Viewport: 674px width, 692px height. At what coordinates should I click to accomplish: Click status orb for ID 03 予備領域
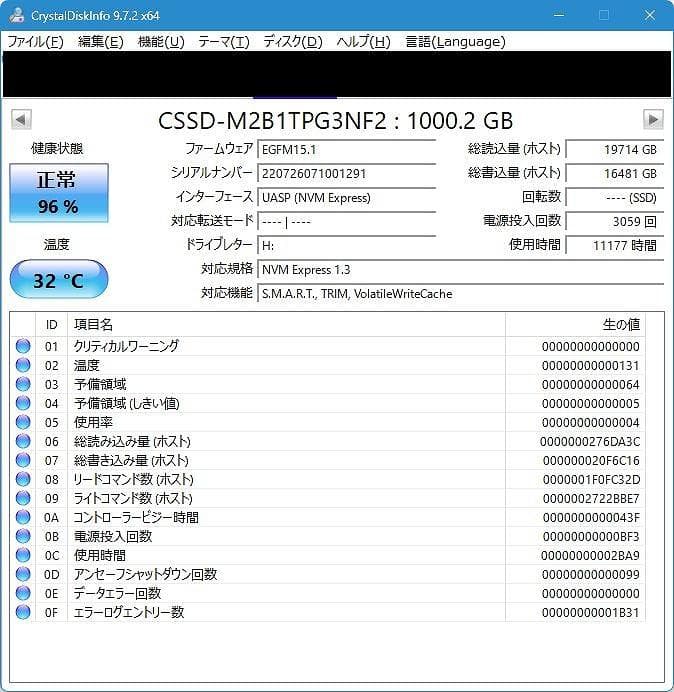[23, 384]
